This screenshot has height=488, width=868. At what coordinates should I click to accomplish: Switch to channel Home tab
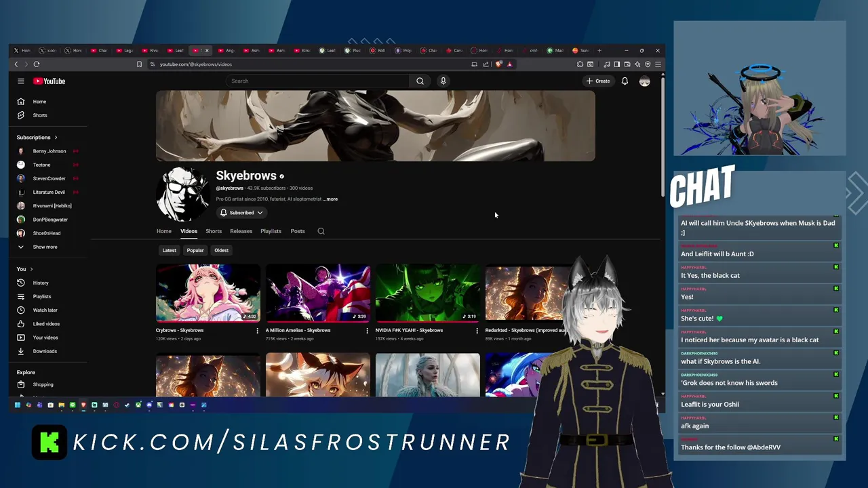tap(164, 231)
